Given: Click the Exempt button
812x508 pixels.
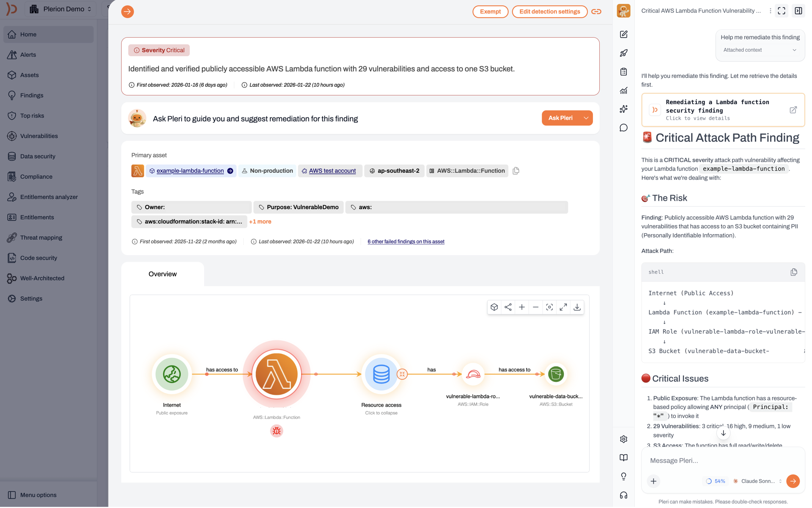Looking at the screenshot, I should click(x=490, y=12).
